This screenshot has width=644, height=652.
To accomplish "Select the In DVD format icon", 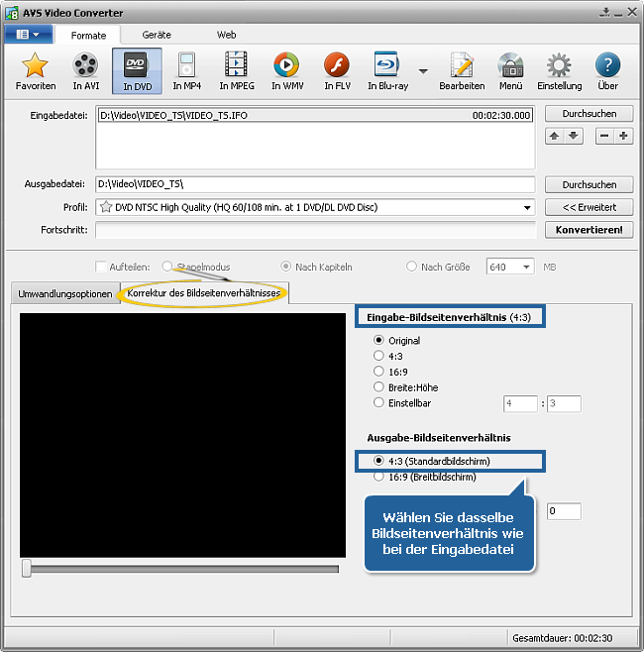I will point(137,71).
